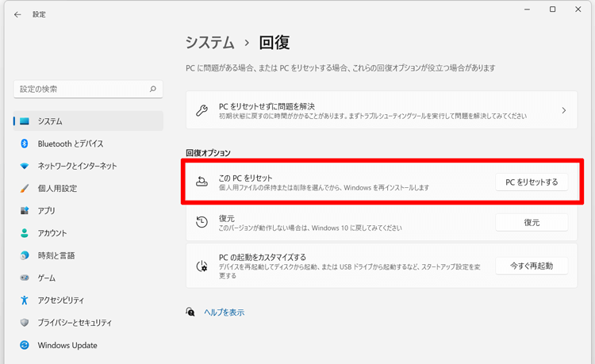Viewport: 595px width, 364px height.
Task: Open システム category in sidebar
Action: coord(88,121)
